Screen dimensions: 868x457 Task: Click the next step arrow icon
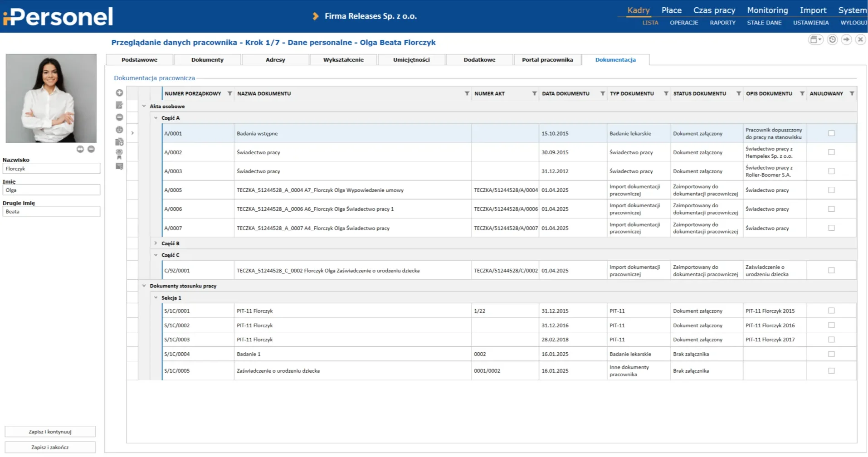[x=846, y=40]
